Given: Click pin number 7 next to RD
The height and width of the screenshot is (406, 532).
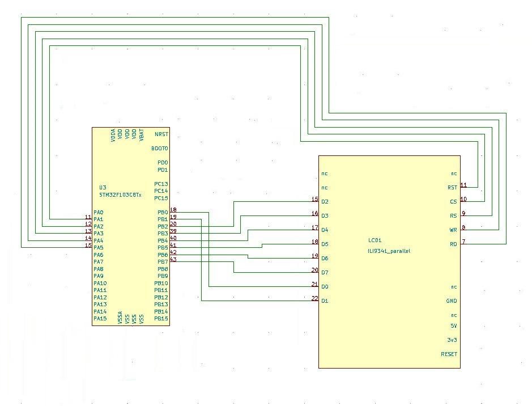Looking at the screenshot, I should coord(463,242).
